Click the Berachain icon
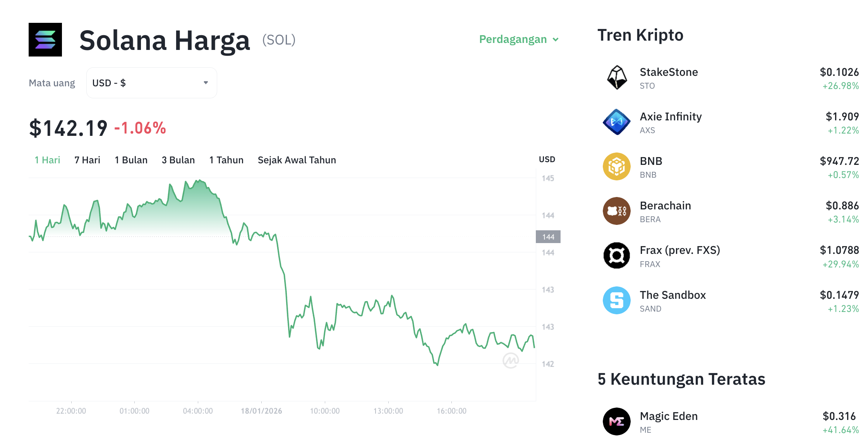The image size is (868, 442). coord(616,211)
